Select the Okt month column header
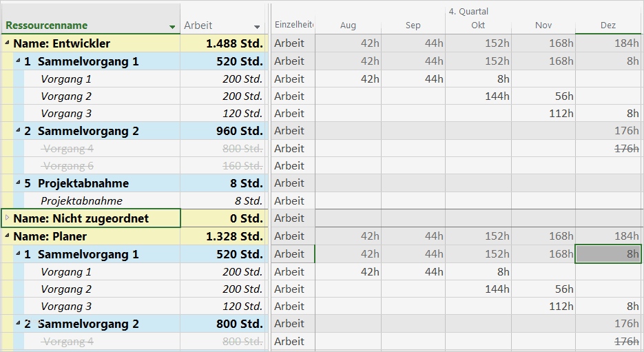This screenshot has width=644, height=352. pos(478,25)
